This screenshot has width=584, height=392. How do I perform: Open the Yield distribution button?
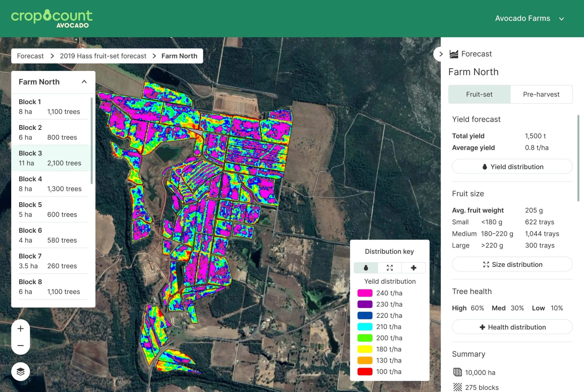tap(512, 167)
